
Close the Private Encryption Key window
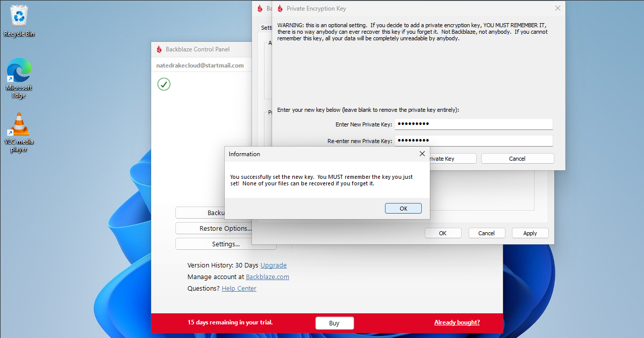coord(557,9)
